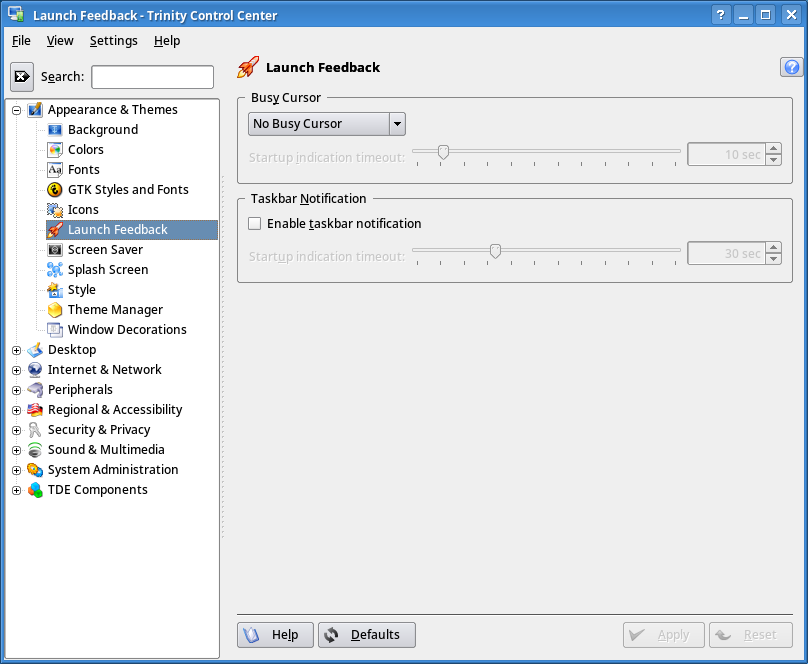Select the Screen Saver icon
Viewport: 808px width, 664px height.
(x=54, y=249)
